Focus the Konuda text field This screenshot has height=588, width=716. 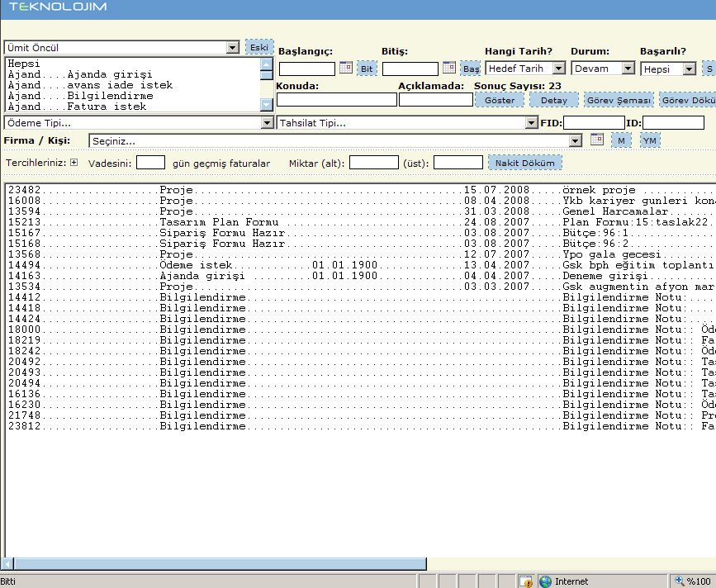click(337, 100)
